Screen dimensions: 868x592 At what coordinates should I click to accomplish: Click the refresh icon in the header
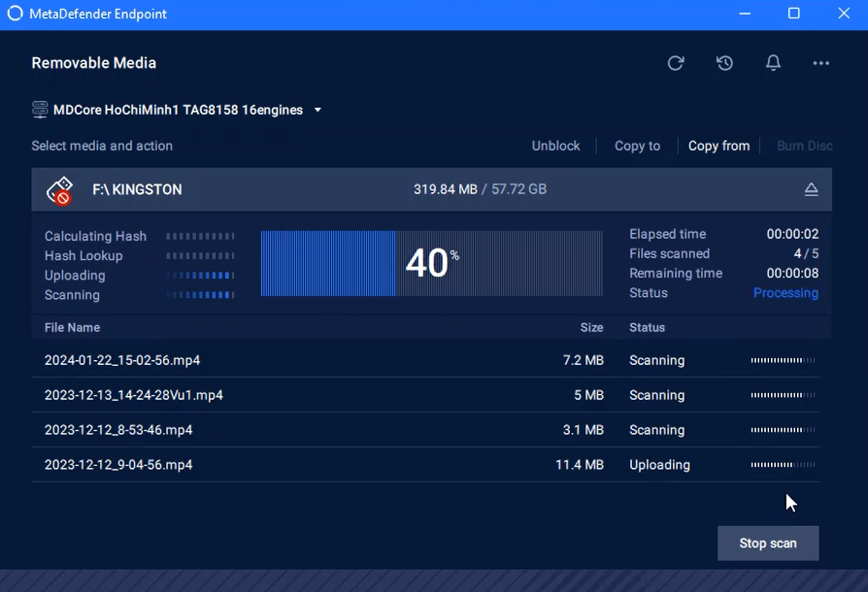(x=676, y=63)
